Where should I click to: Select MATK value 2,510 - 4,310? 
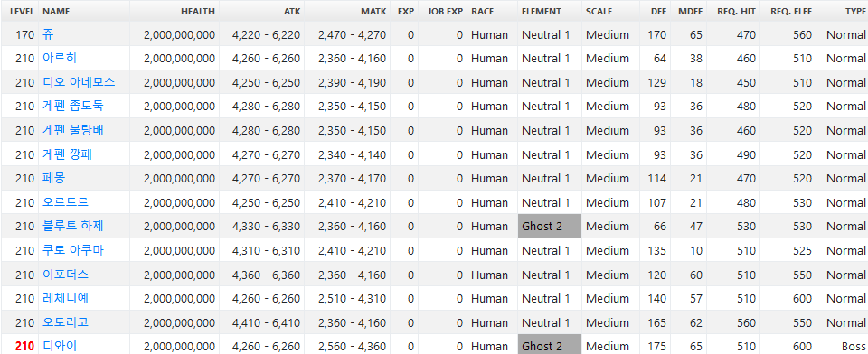point(352,299)
